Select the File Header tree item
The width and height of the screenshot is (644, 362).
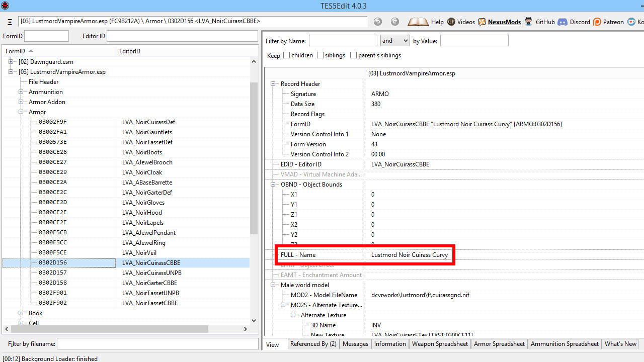point(44,82)
